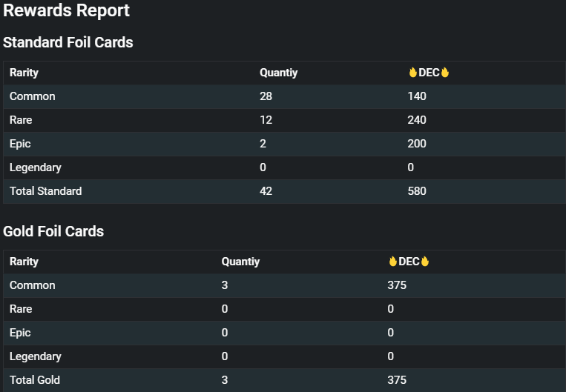Select the Rare quantity value 12
Viewport: 566px width, 392px height.
266,120
